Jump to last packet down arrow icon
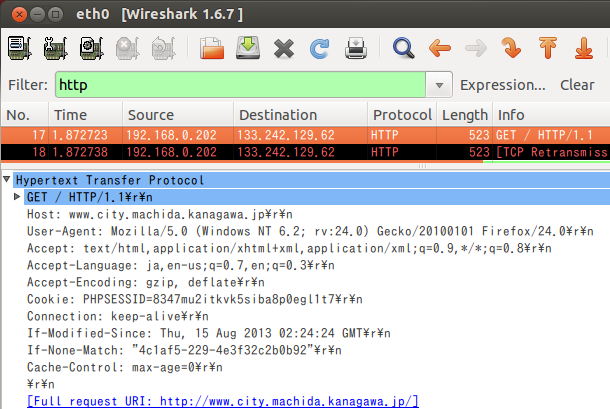The image size is (610, 409). [x=584, y=48]
